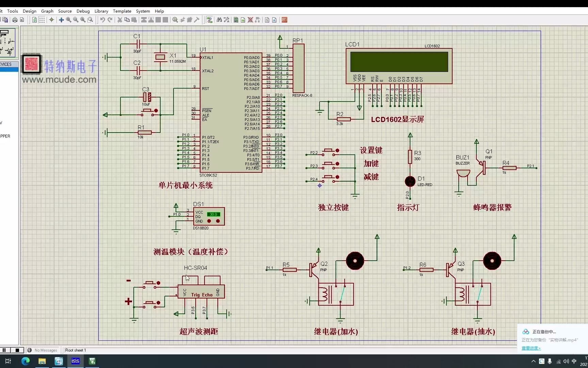Screen dimensions: 588x368
Task: Open the Template menu
Action: (122, 11)
